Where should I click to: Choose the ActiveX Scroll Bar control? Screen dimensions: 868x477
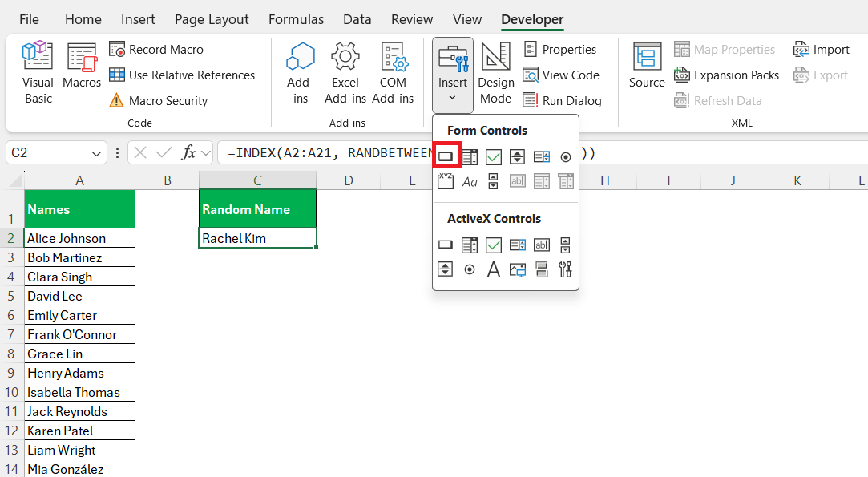click(x=565, y=245)
